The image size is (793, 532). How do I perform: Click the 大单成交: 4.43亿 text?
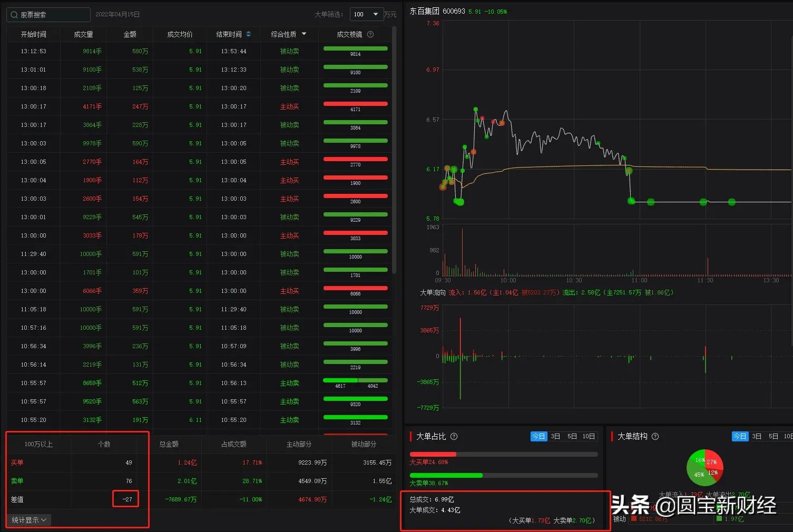coord(435,510)
